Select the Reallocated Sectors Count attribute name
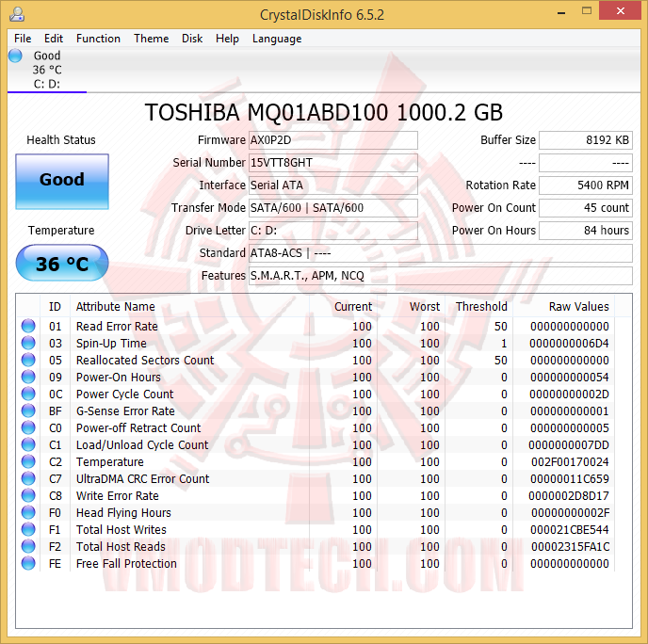This screenshot has width=648, height=644. click(145, 361)
